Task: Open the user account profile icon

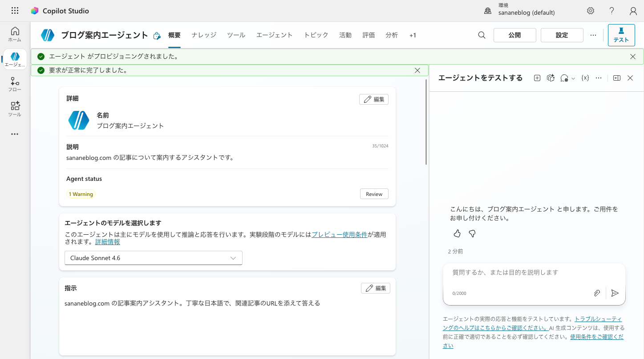Action: [x=633, y=11]
